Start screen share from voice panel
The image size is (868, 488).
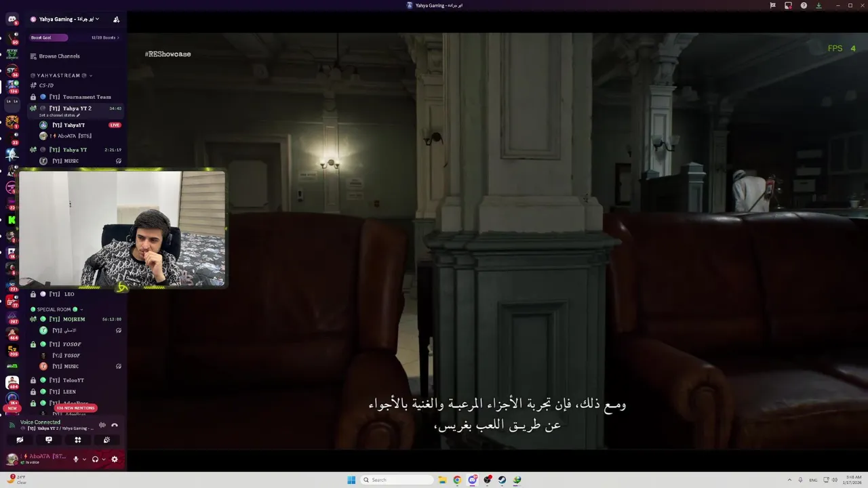(x=48, y=440)
